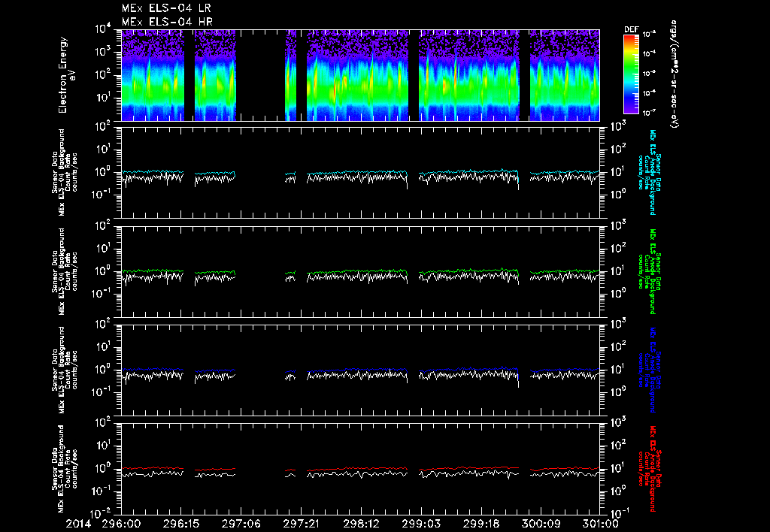The height and width of the screenshot is (532, 770).
Task: Click the blue background count rate trace
Action: pos(359,370)
